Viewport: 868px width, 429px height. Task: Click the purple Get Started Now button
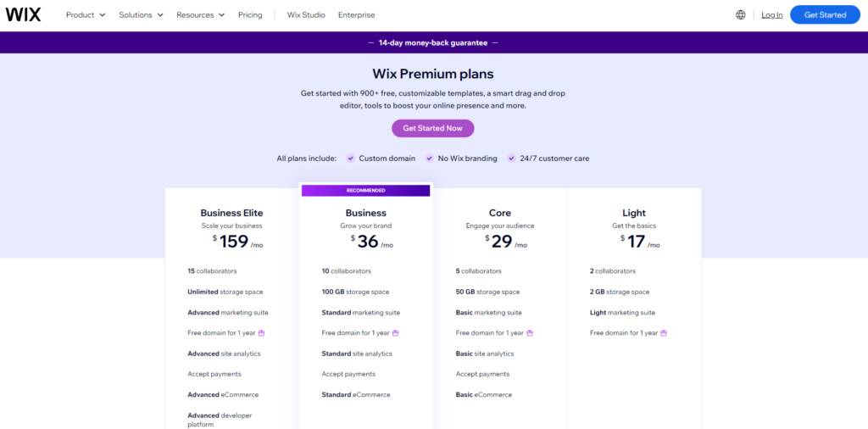(x=433, y=128)
